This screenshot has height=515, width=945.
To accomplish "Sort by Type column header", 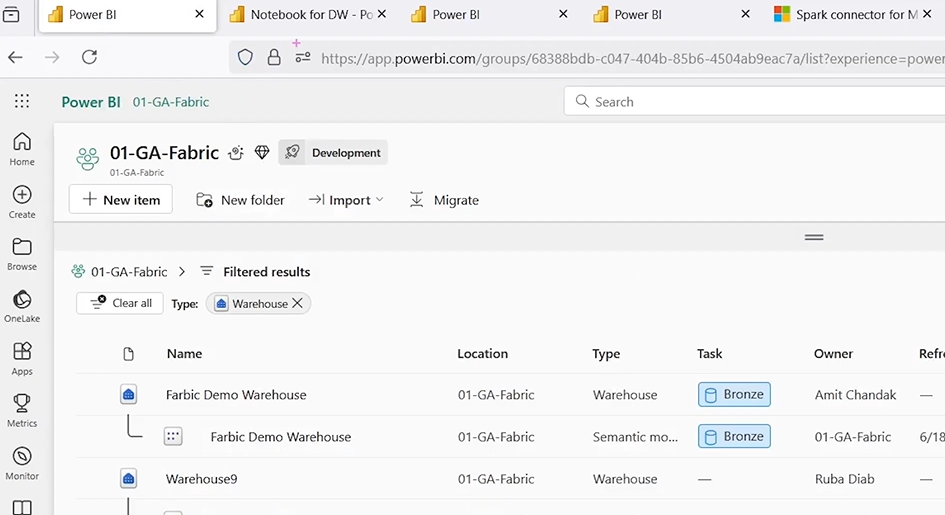I will click(x=606, y=354).
